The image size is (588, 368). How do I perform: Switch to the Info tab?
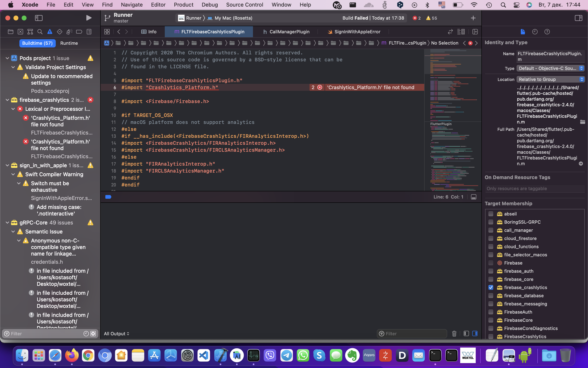coord(149,32)
